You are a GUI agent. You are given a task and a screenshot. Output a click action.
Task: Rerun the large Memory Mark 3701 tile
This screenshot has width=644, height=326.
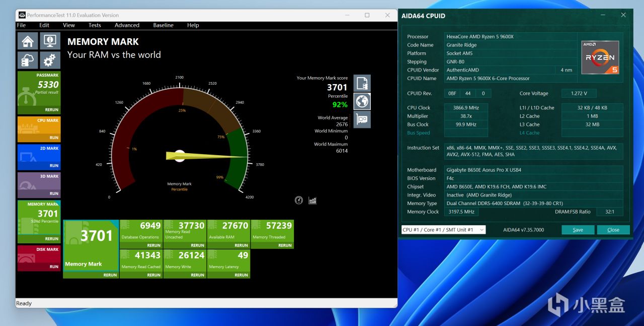pyautogui.click(x=110, y=275)
